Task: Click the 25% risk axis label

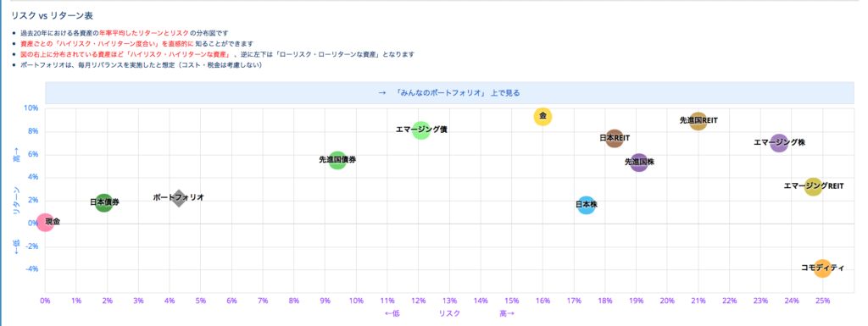Action: [x=822, y=301]
